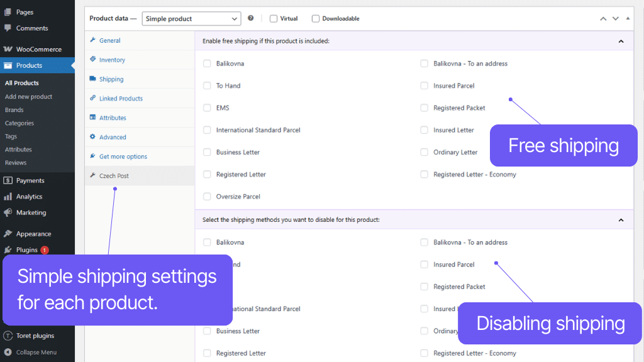Switch to the Shipping tab

pos(140,79)
